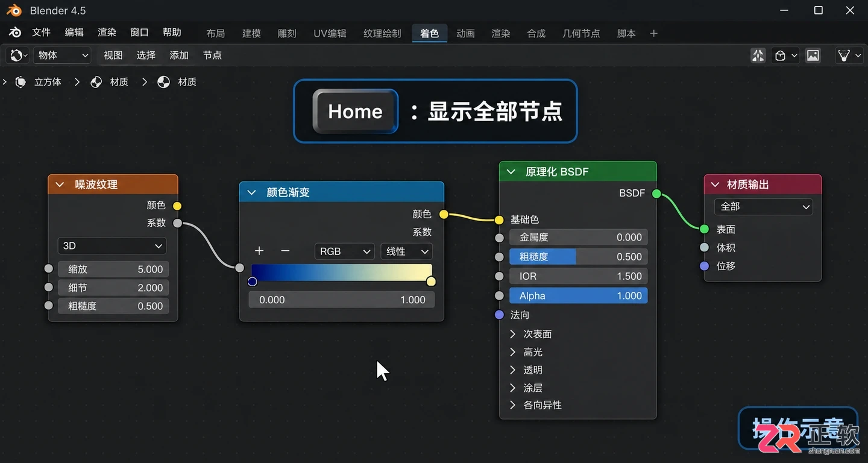The image size is (868, 463).
Task: Click the 立方体 object icon in breadcrumb
Action: (x=20, y=82)
